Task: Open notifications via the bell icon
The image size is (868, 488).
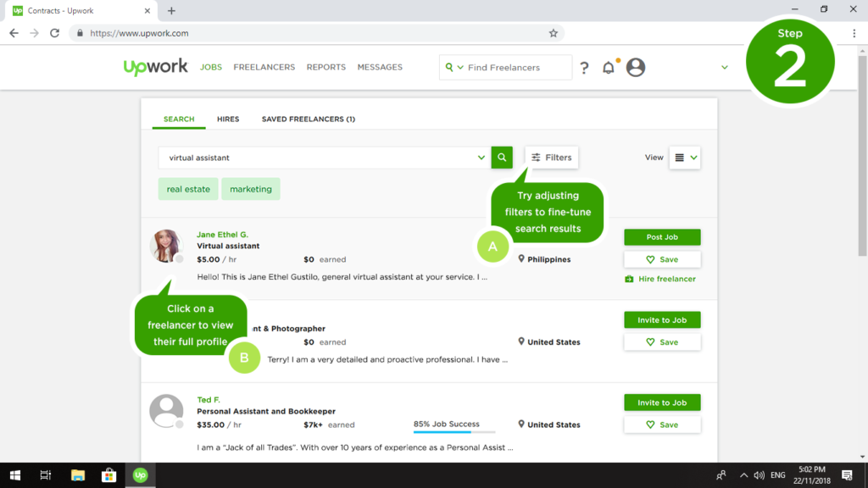Action: tap(608, 67)
